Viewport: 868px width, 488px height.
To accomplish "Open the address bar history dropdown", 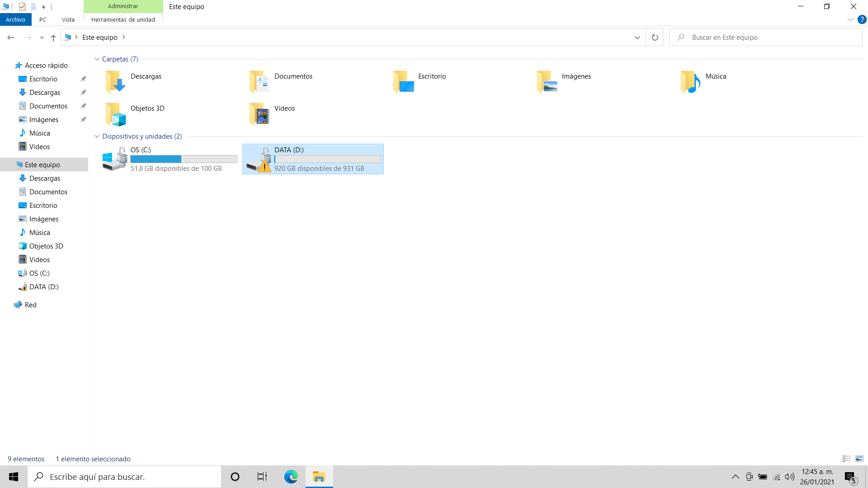I will 637,38.
